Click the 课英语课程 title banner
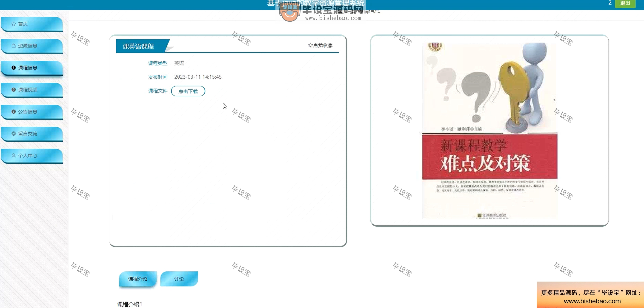The width and height of the screenshot is (644, 308). (x=143, y=46)
